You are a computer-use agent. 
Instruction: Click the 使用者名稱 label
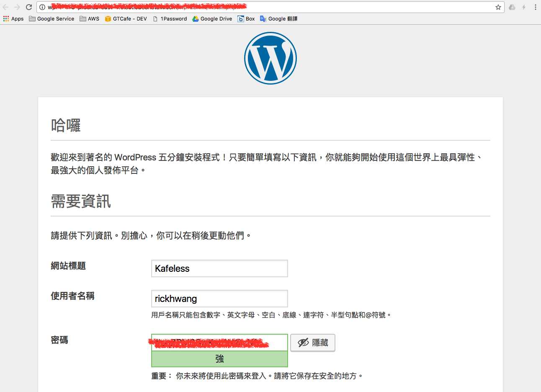72,296
